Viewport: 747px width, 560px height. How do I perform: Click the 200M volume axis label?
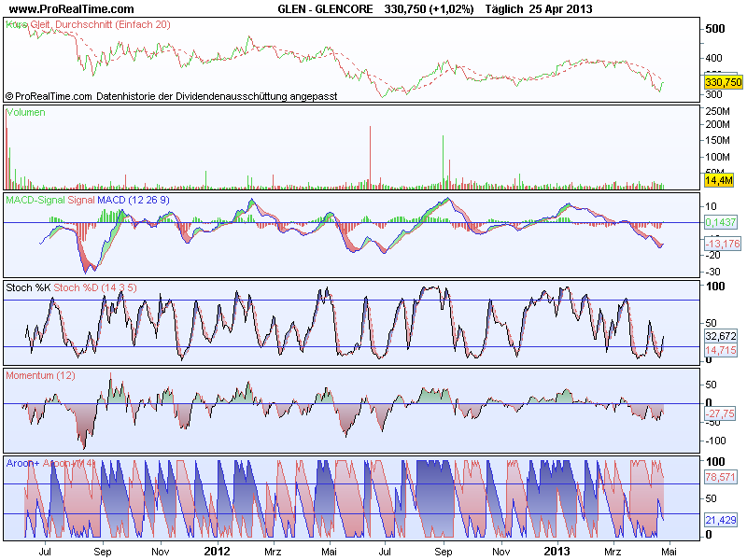[717, 124]
